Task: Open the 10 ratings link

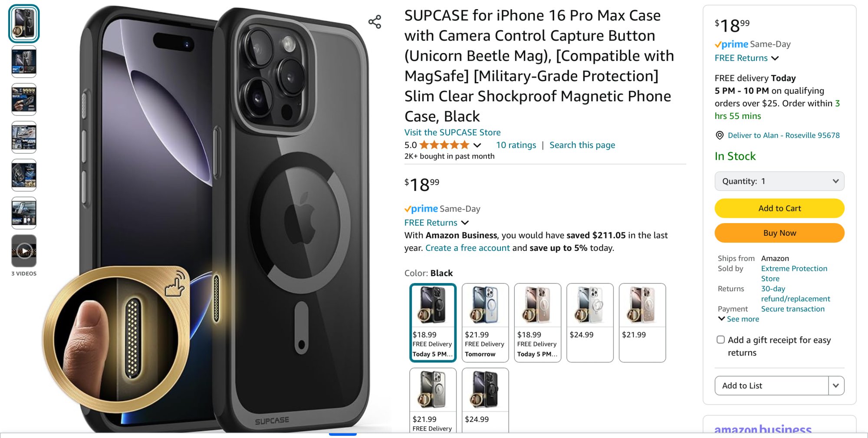Action: pyautogui.click(x=516, y=145)
